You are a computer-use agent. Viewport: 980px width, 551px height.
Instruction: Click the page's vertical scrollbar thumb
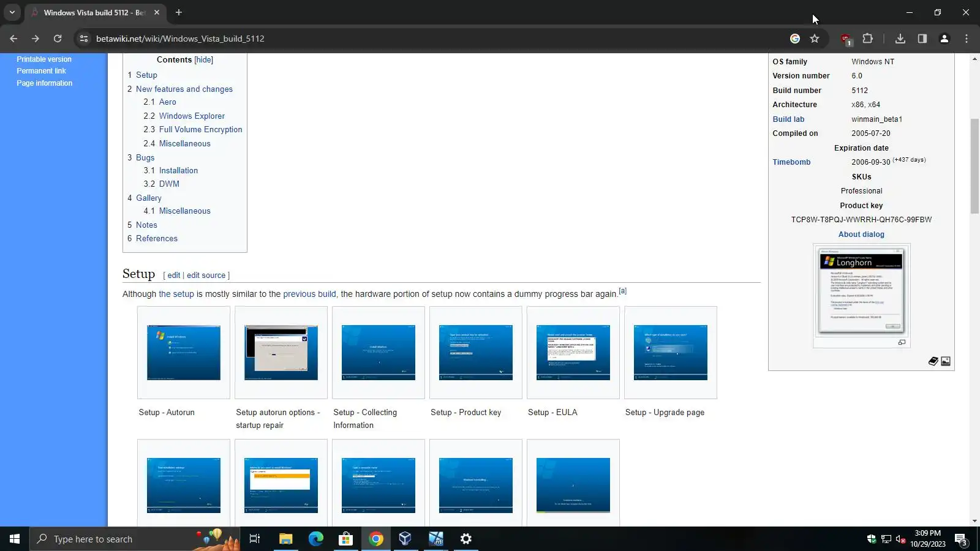[x=974, y=166]
